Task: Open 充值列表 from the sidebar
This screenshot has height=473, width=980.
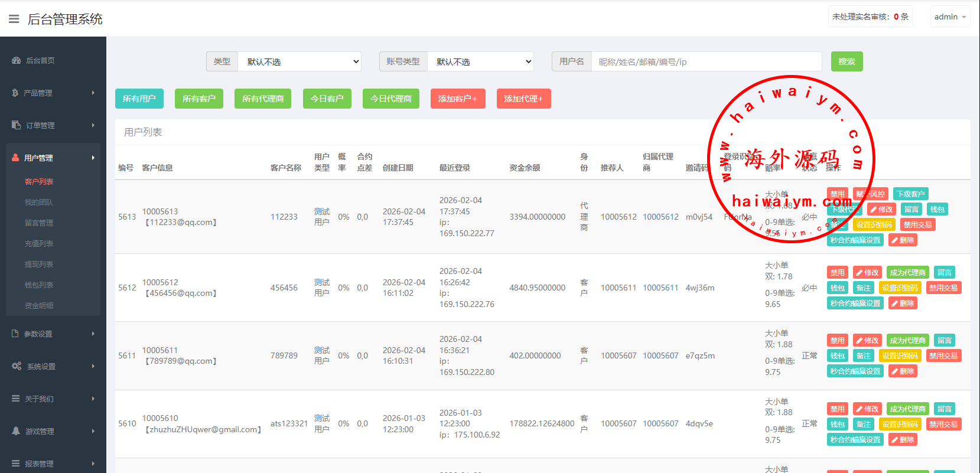Action: coord(39,244)
